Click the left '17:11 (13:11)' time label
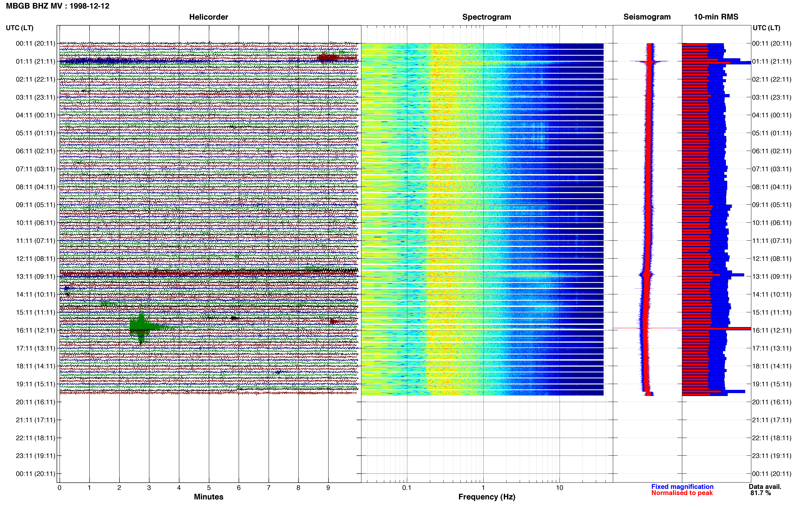Screen dimensions: 812x508 [36, 348]
